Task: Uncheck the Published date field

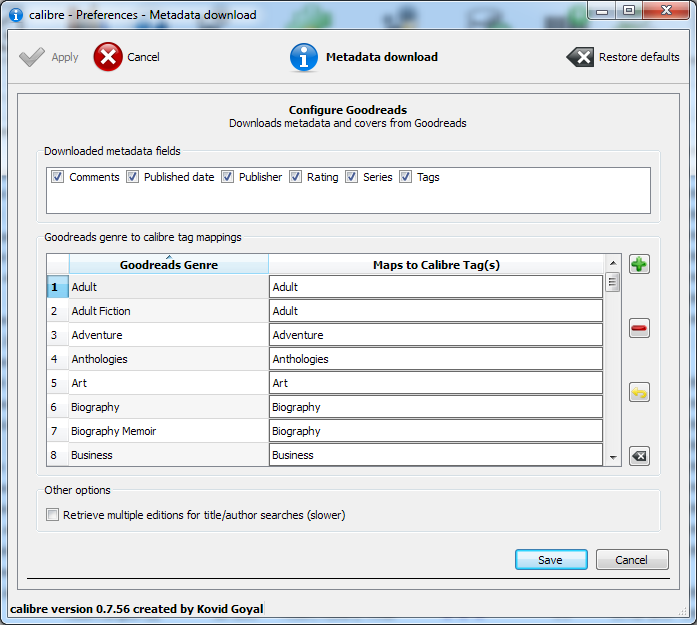Action: [x=132, y=177]
